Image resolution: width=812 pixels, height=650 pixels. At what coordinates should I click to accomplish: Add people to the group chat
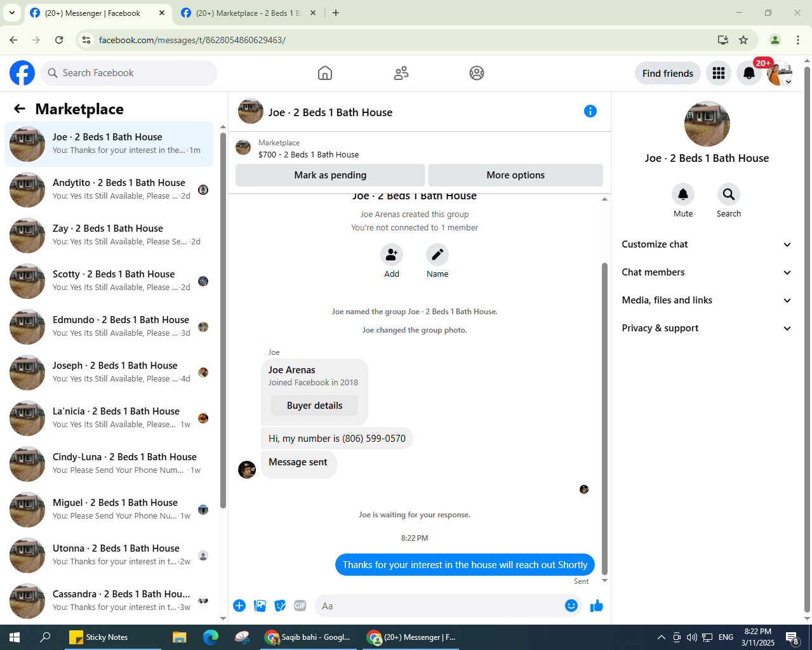click(x=392, y=255)
